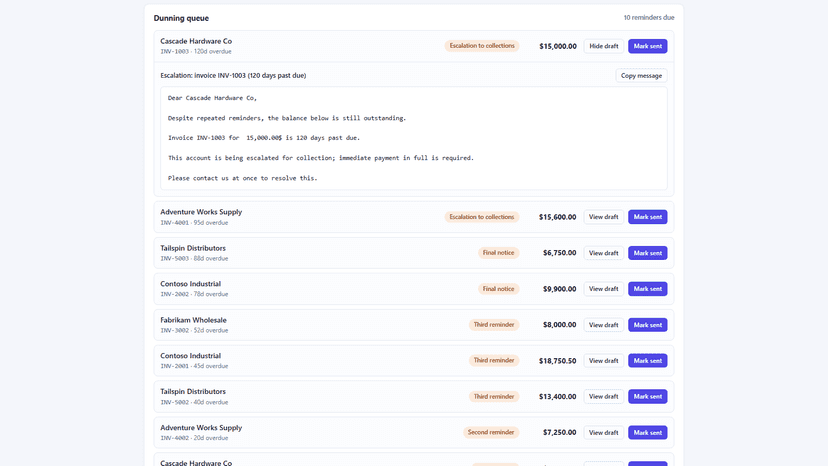Screen dimensions: 828x466
Task: Click the $15,600.00 amount
Action: click(x=558, y=217)
